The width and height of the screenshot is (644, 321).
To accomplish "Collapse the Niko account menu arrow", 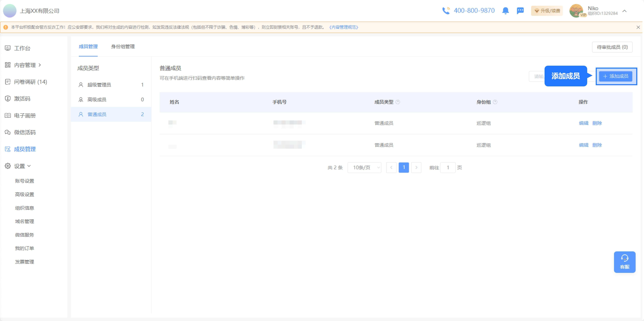I will pos(624,11).
